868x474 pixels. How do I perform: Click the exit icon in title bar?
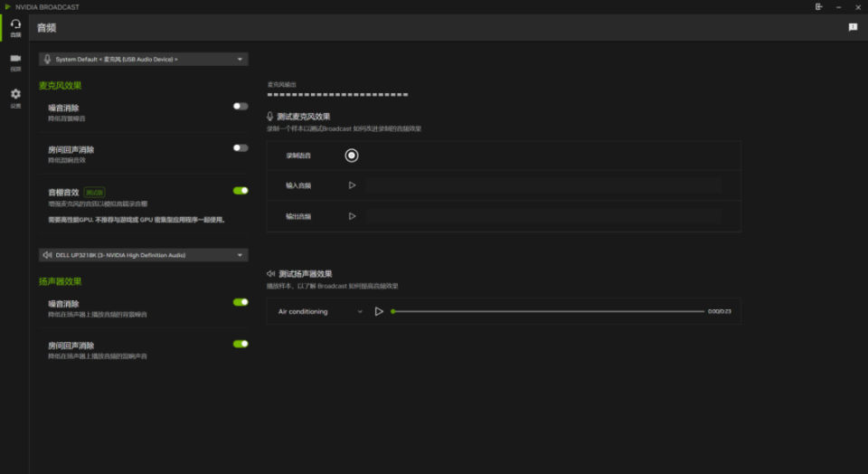click(819, 6)
